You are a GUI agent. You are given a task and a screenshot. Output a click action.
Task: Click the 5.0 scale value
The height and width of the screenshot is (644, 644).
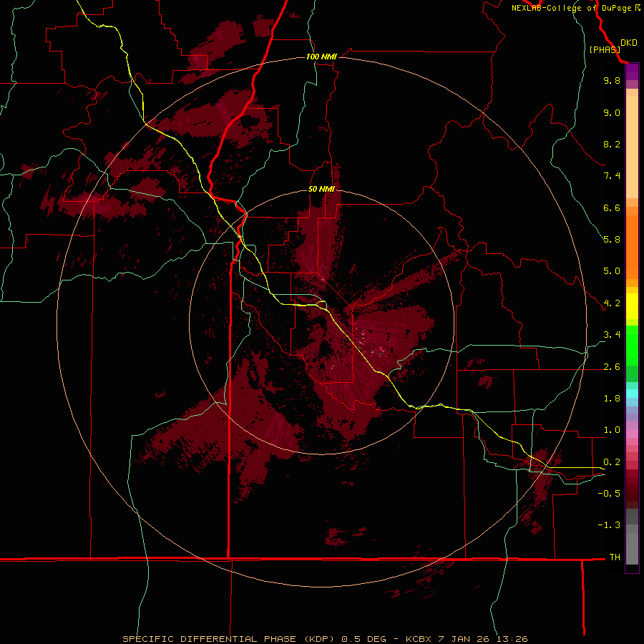coord(612,271)
